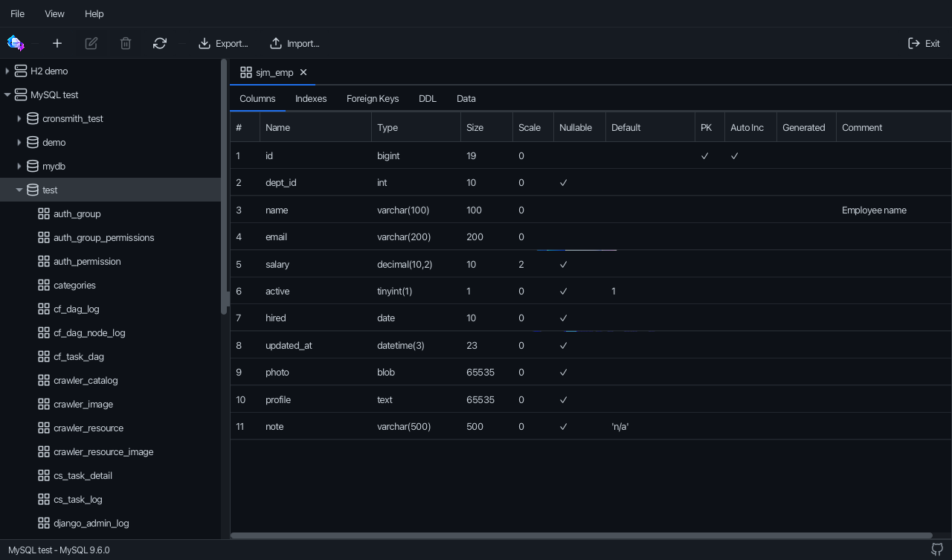Click the Nullable checkmark for active
The image size is (952, 560).
(x=564, y=291)
